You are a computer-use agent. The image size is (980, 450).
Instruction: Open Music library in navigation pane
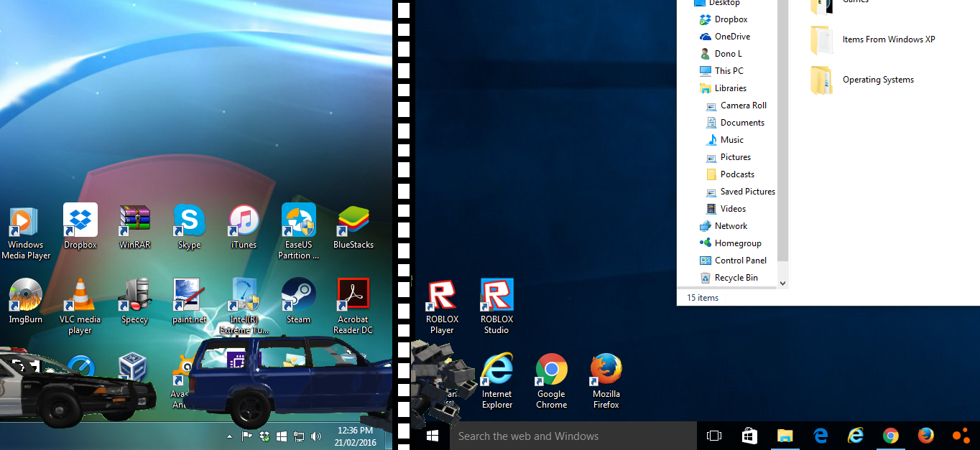(x=724, y=140)
